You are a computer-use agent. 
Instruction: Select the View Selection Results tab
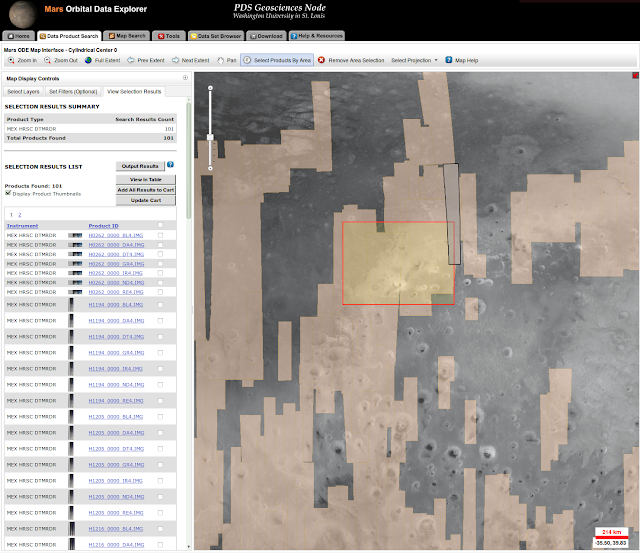pyautogui.click(x=134, y=91)
